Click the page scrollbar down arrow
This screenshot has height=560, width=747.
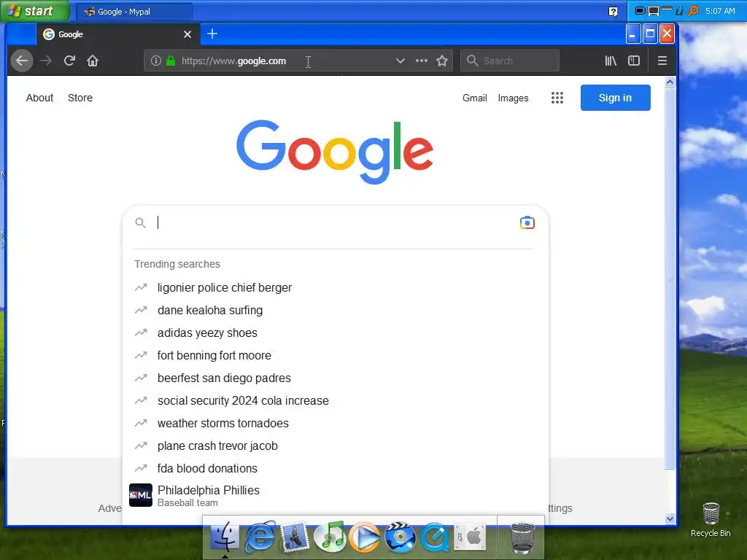pyautogui.click(x=670, y=519)
